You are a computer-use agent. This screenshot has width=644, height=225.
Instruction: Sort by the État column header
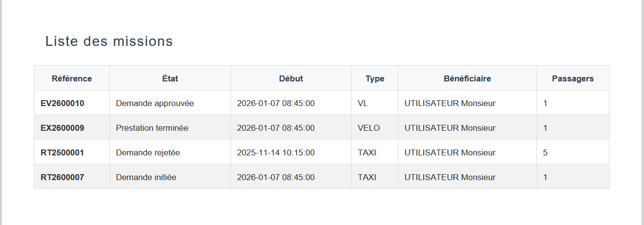click(170, 78)
